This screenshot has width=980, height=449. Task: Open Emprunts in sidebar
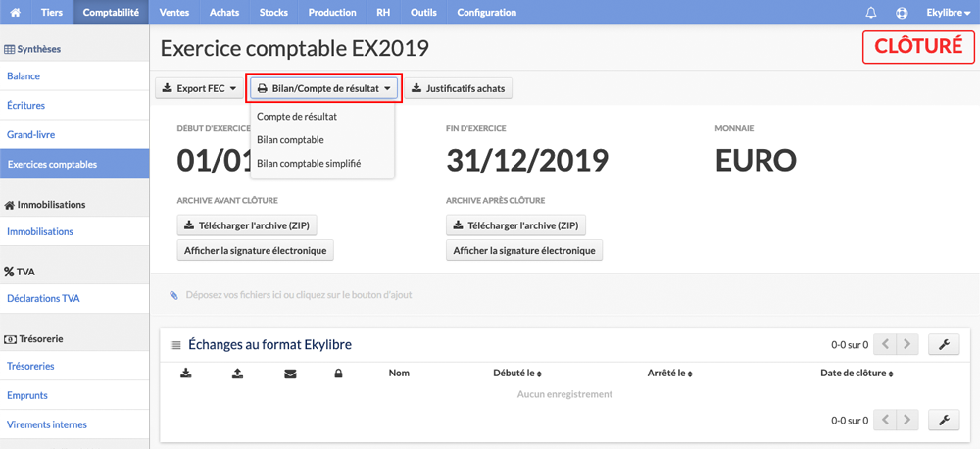point(74,395)
